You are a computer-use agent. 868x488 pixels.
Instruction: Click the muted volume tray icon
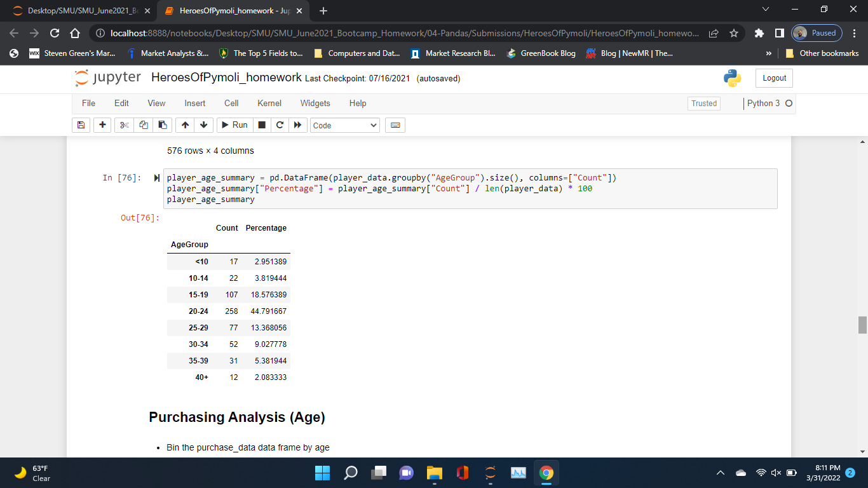click(x=776, y=473)
